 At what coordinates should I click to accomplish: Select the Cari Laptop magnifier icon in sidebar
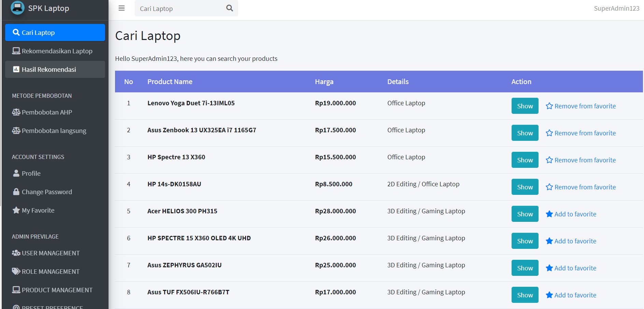point(16,32)
